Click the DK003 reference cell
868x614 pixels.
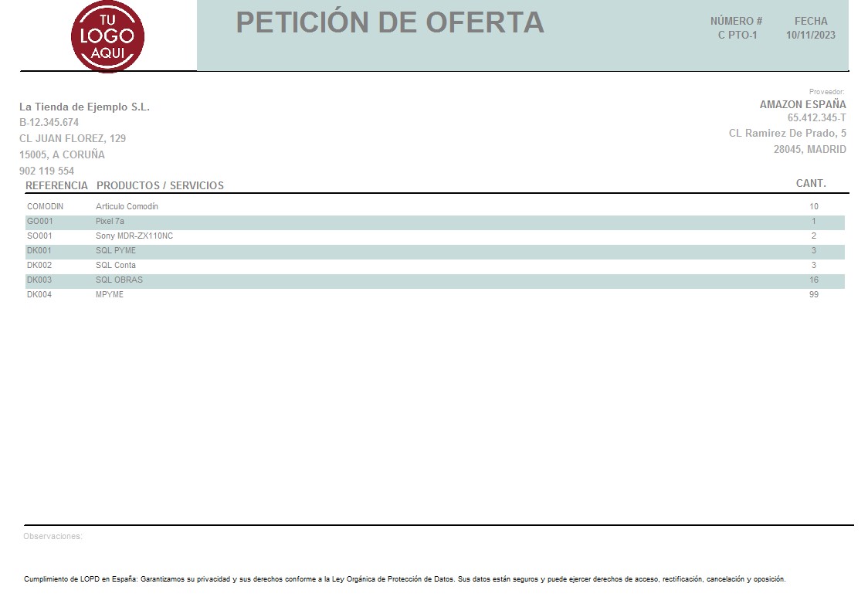(x=39, y=280)
